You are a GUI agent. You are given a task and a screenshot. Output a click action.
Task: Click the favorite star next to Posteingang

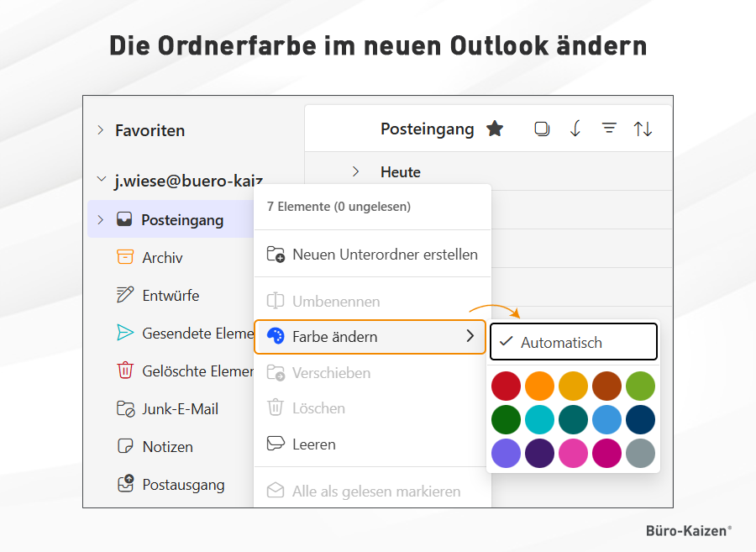(x=495, y=129)
